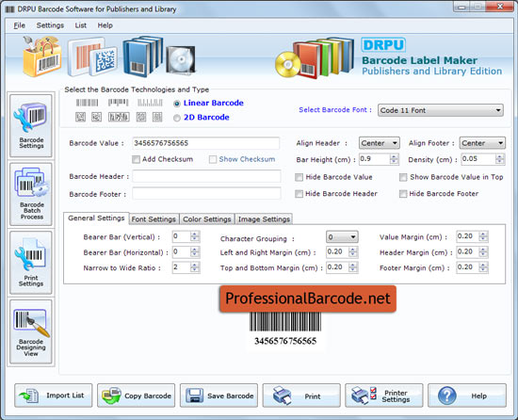Open the Select Barcode Font dropdown

coord(441,110)
